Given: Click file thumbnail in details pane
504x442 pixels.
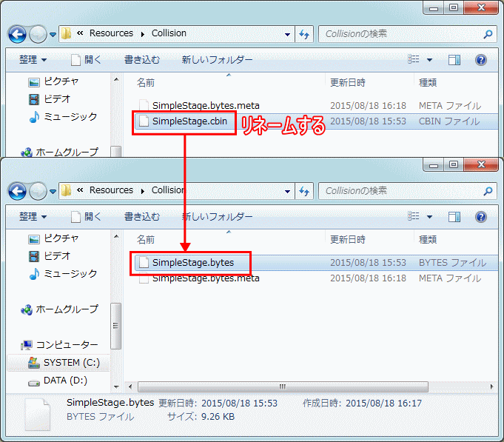Looking at the screenshot, I should tap(37, 415).
